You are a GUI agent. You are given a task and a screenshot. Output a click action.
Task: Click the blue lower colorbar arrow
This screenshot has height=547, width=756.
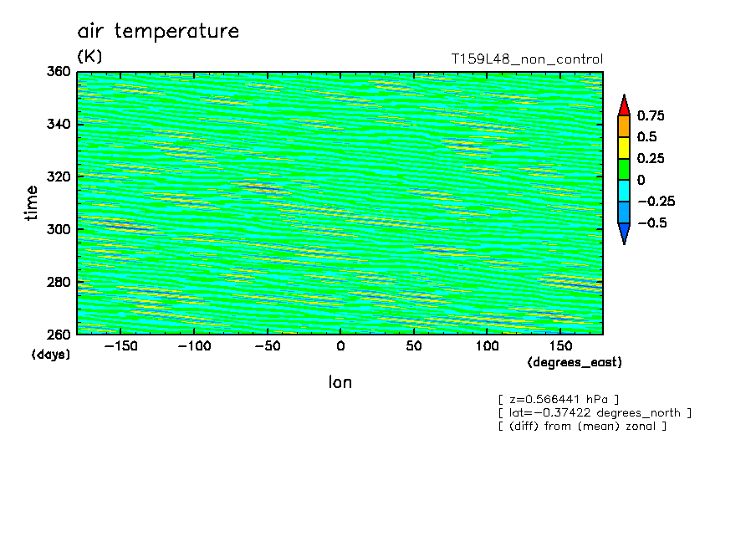(624, 233)
